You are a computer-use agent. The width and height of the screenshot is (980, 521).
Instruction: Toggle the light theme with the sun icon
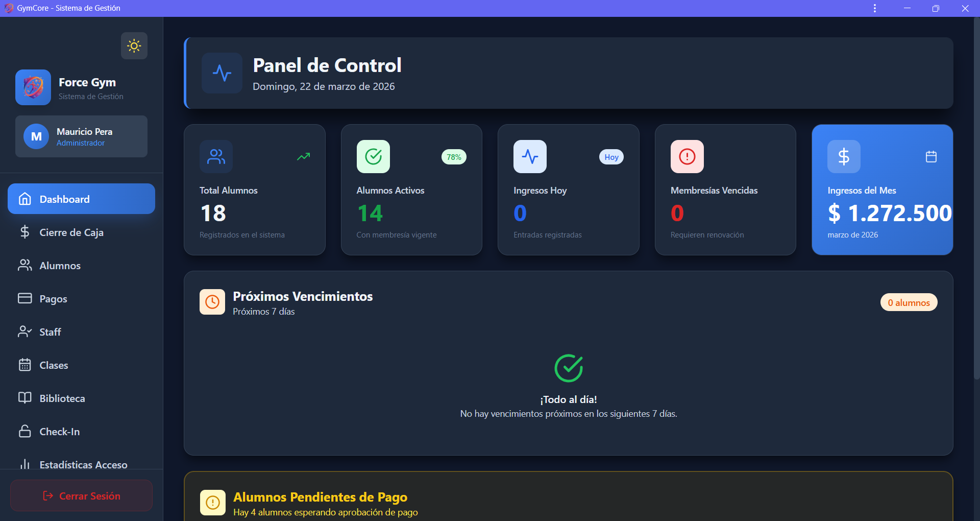point(134,45)
